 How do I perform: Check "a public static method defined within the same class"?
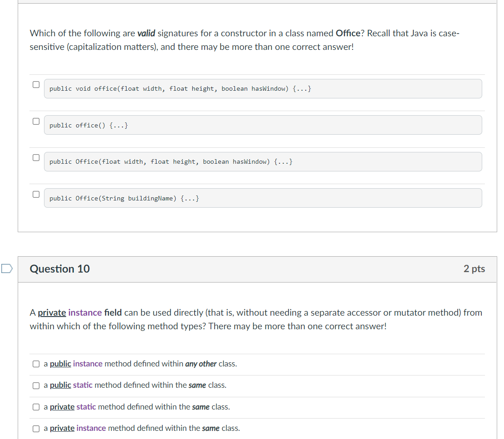pos(36,385)
